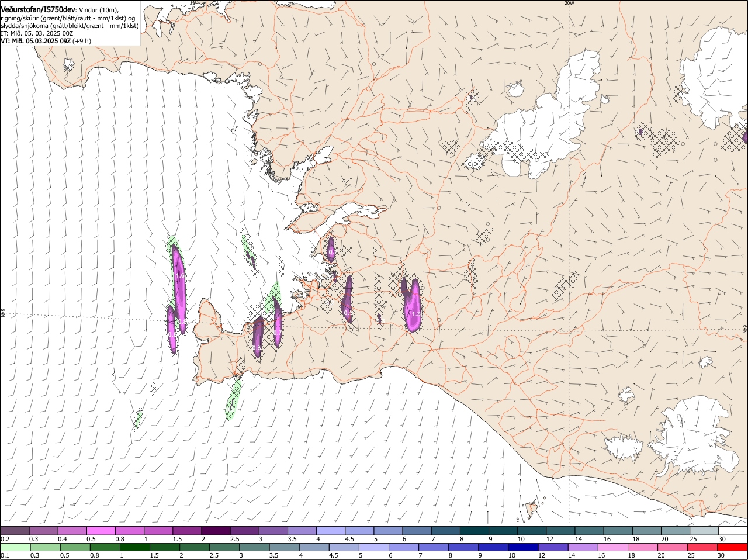The width and height of the screenshot is (748, 560).
Task: Select the dark purple swatch labeled 2, upper scale
Action: point(216,530)
